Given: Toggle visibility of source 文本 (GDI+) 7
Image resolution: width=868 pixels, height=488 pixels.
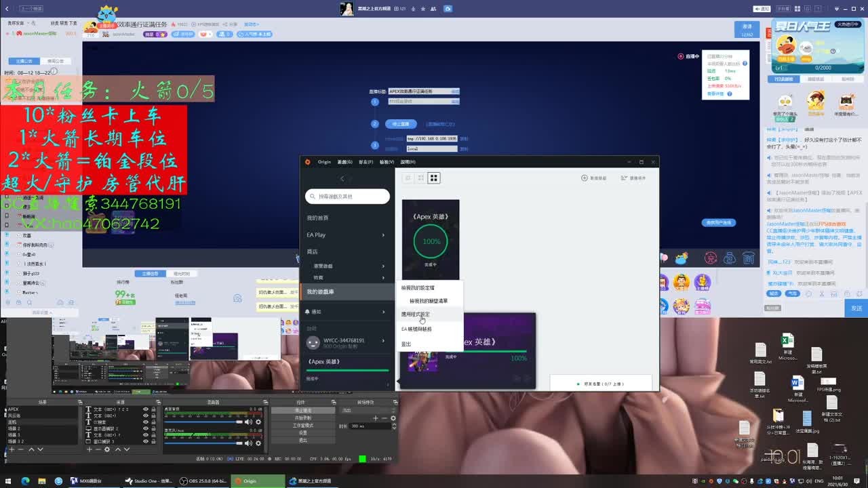Looking at the screenshot, I should pyautogui.click(x=145, y=435).
